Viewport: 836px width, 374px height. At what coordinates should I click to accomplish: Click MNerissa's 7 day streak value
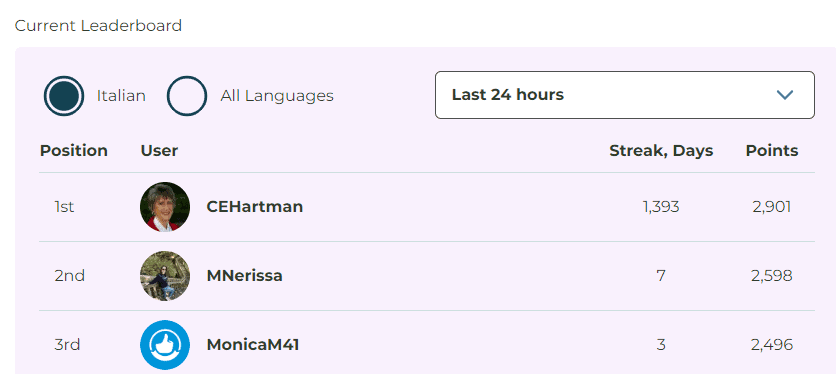pos(661,276)
